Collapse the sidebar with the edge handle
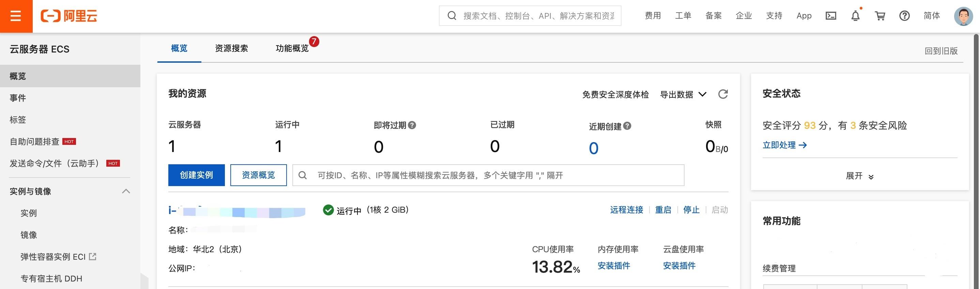980x289 pixels. point(144,281)
